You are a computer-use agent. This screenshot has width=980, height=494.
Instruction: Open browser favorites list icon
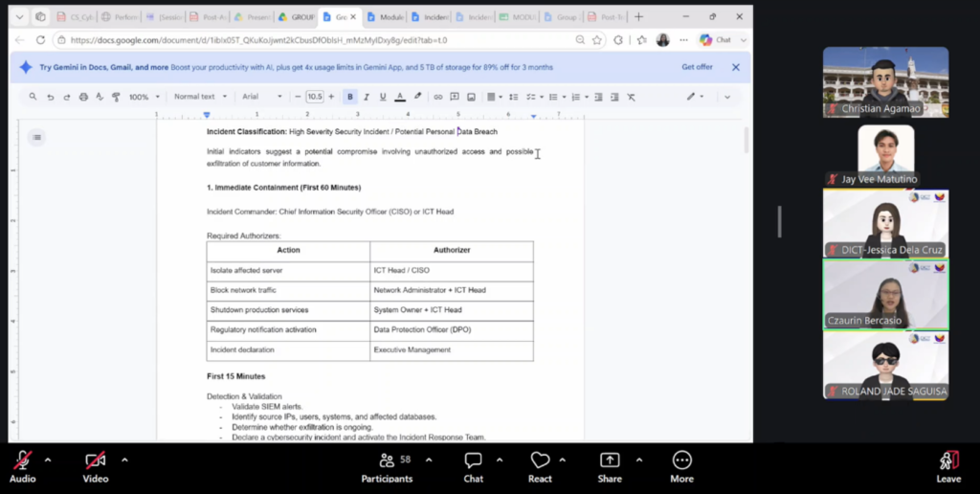(642, 40)
